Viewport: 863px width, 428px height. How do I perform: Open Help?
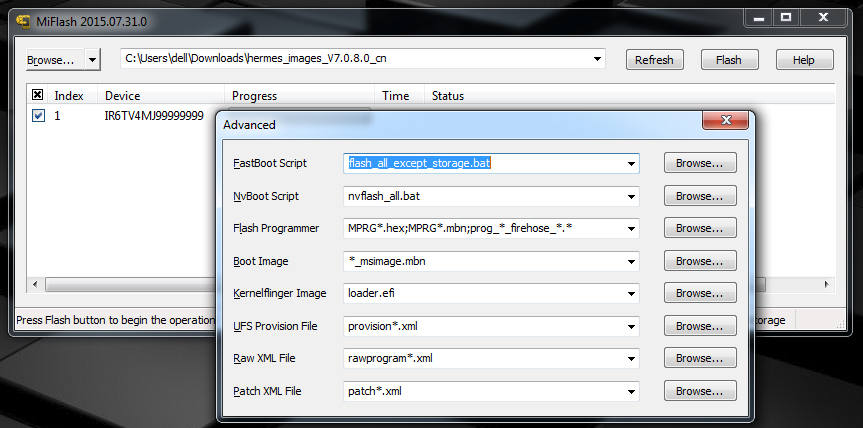coord(804,60)
